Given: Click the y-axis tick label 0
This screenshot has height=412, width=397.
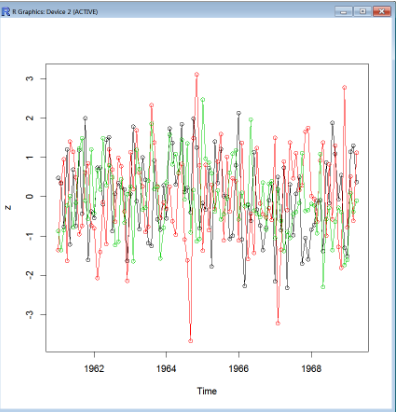Looking at the screenshot, I should click(30, 196).
